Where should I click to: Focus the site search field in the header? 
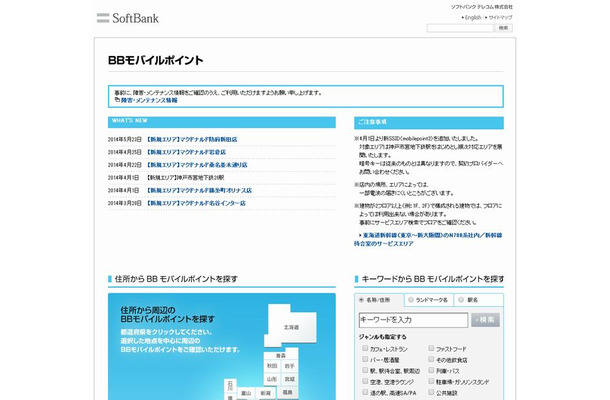[x=460, y=28]
